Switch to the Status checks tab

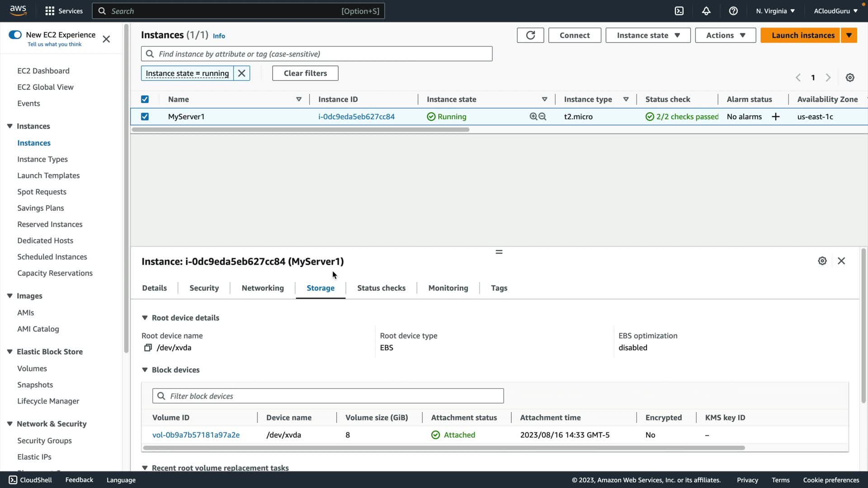pyautogui.click(x=381, y=288)
